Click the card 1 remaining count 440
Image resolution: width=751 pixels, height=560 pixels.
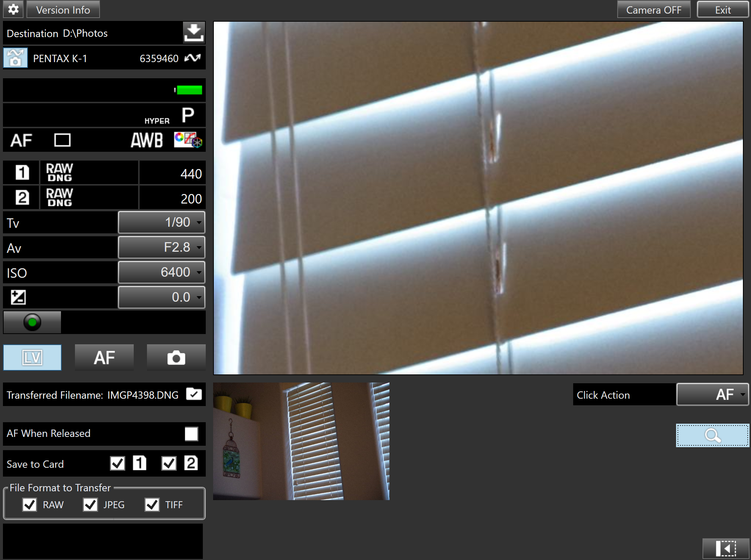[x=191, y=173]
